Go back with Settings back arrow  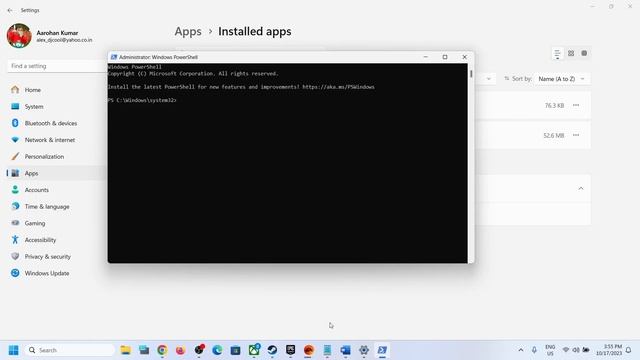(x=10, y=10)
